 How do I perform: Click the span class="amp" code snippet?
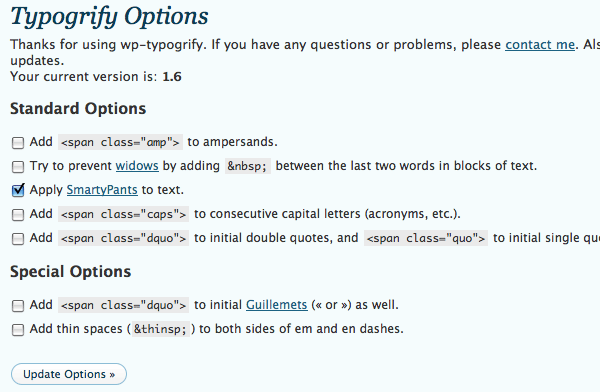pos(120,142)
